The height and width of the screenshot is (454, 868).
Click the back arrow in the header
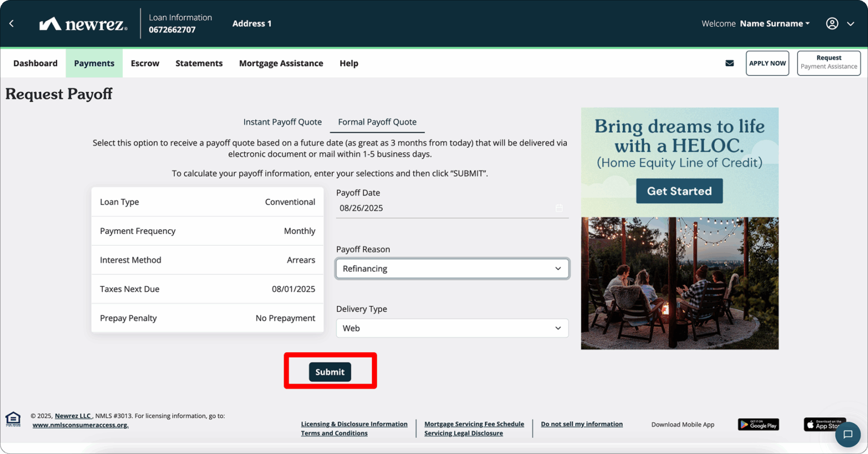[x=12, y=23]
